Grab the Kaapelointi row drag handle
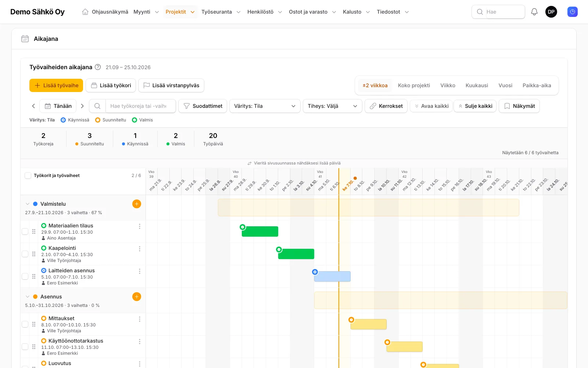The height and width of the screenshot is (368, 588). click(34, 254)
